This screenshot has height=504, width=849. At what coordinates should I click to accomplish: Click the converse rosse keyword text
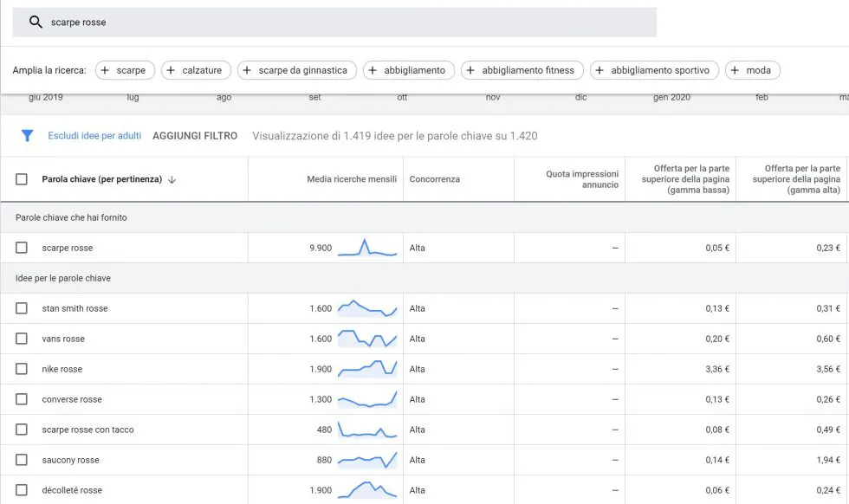point(72,399)
